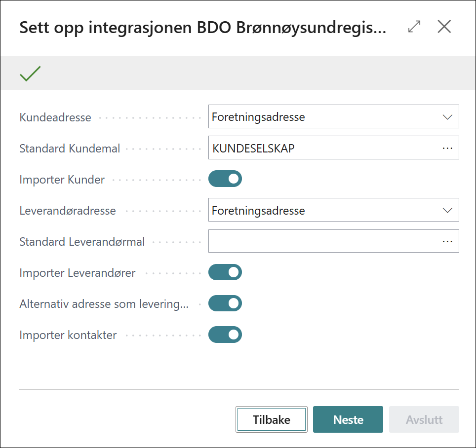
Task: Switch off Importer kontakter
Action: pyautogui.click(x=225, y=336)
